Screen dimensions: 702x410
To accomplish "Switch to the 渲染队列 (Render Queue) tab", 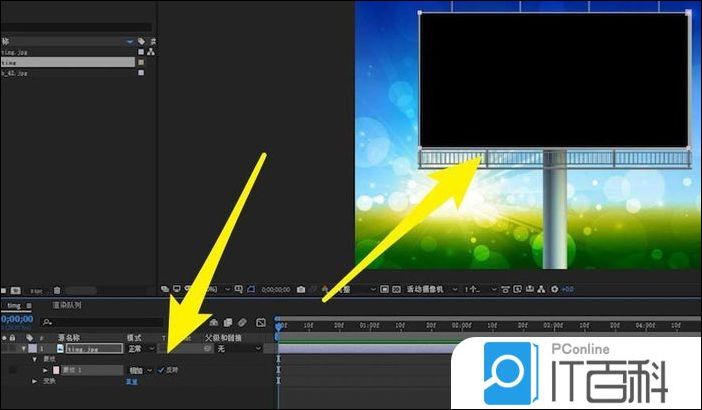I will (x=67, y=305).
